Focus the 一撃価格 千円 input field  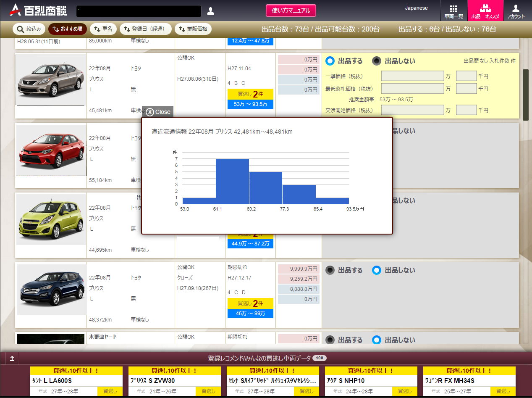pos(466,76)
